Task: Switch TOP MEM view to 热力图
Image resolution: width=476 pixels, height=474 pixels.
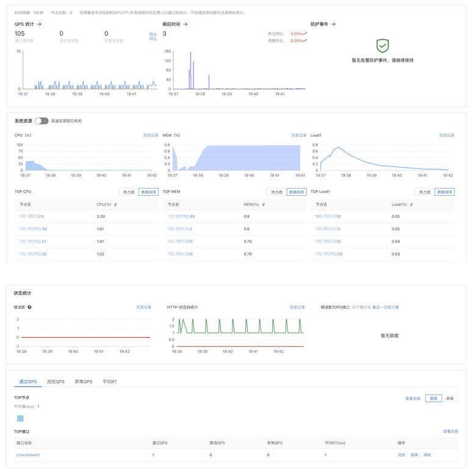Action: click(x=277, y=192)
